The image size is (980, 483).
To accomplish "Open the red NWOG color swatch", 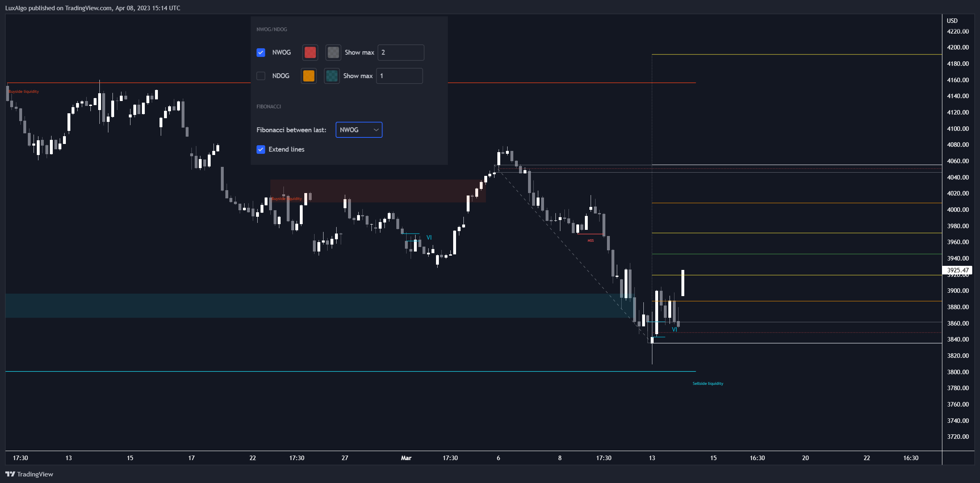I will [x=310, y=52].
